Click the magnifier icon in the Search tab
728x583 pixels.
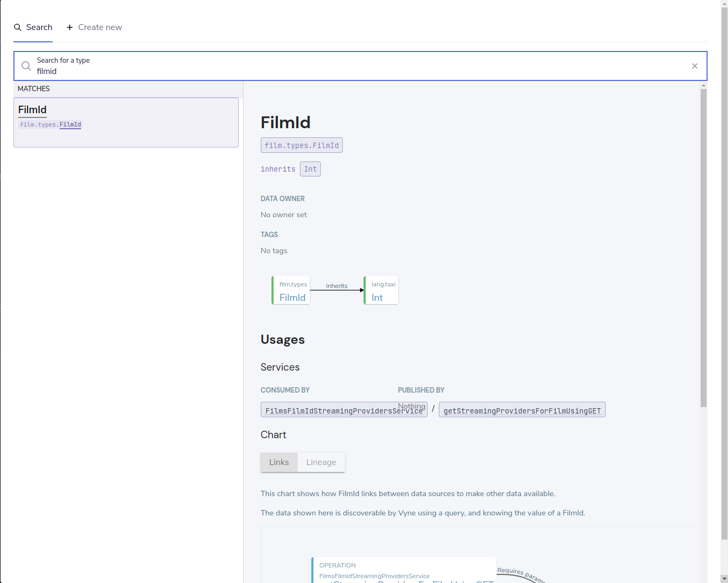coord(18,27)
